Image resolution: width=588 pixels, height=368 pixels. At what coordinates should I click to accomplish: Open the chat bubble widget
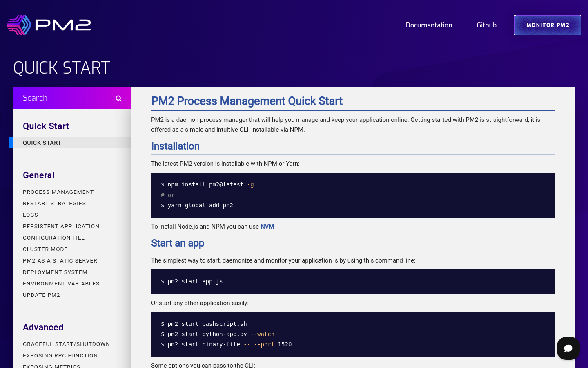(x=568, y=348)
